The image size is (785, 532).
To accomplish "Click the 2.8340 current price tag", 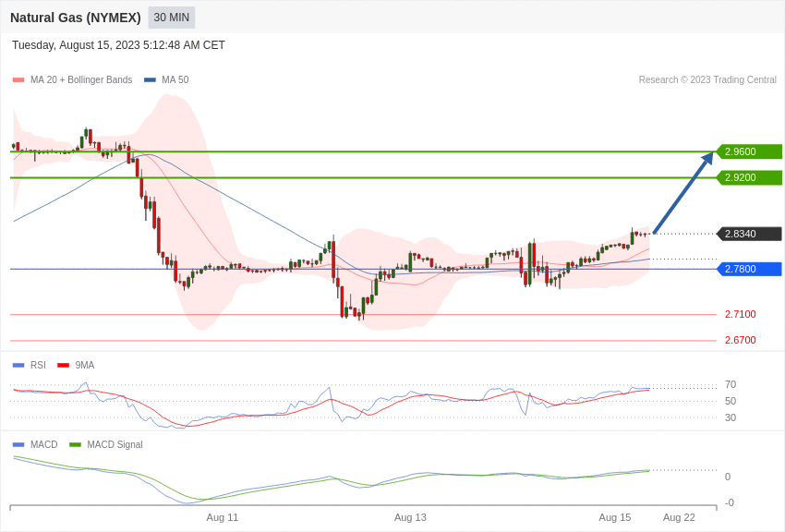I will tap(748, 234).
